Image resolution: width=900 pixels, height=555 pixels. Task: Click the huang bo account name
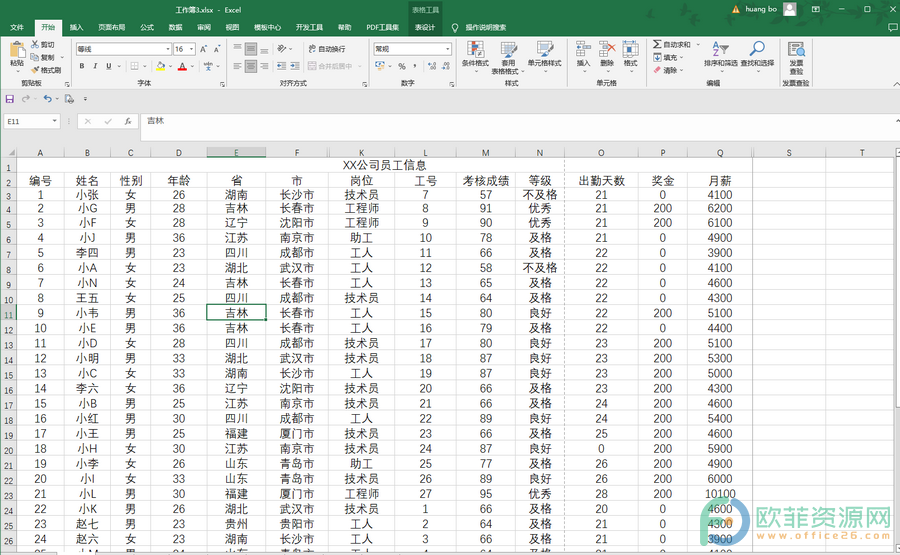pos(761,9)
